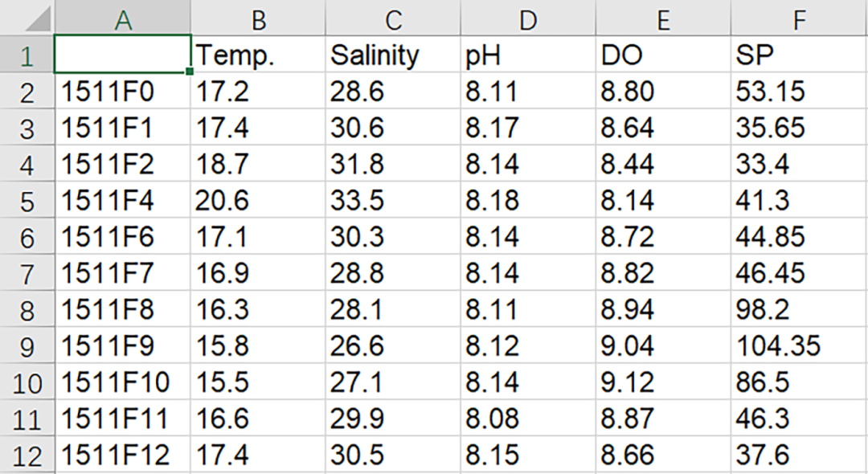The height and width of the screenshot is (474, 868).
Task: Select row 5 header
Action: (27, 201)
